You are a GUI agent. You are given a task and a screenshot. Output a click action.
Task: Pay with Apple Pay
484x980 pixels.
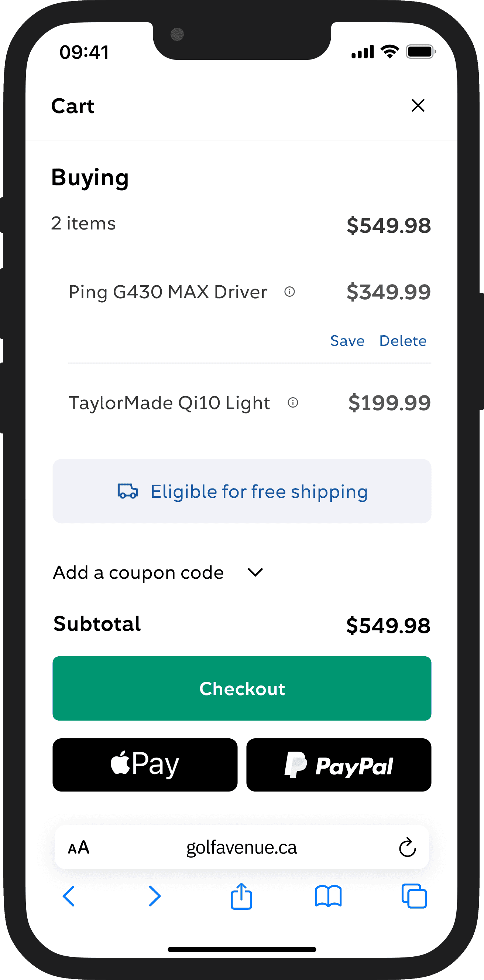tap(145, 765)
